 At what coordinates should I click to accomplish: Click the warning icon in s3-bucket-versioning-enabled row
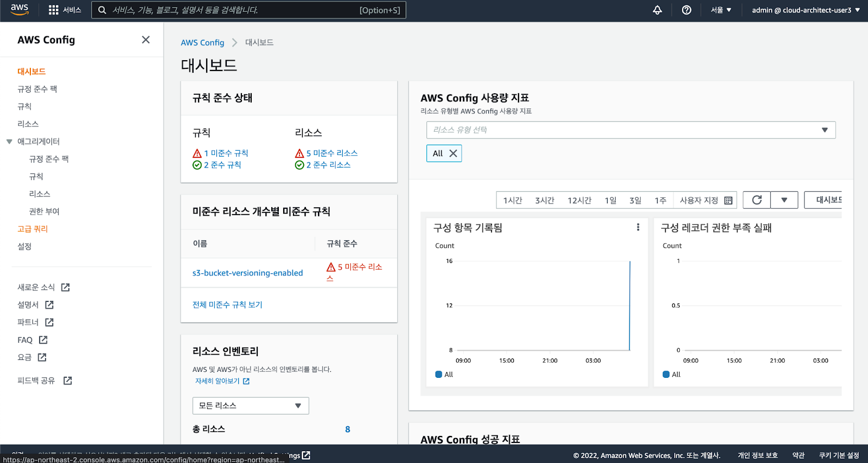(331, 267)
